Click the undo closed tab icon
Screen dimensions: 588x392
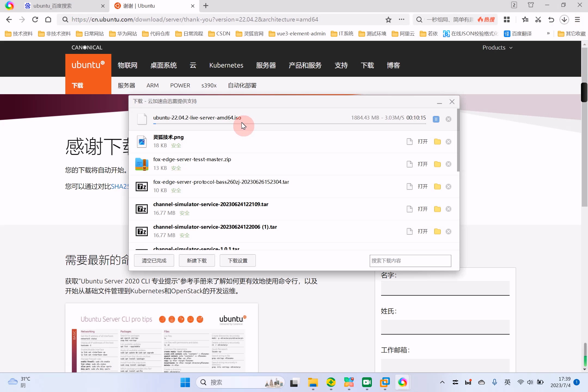[x=551, y=20]
